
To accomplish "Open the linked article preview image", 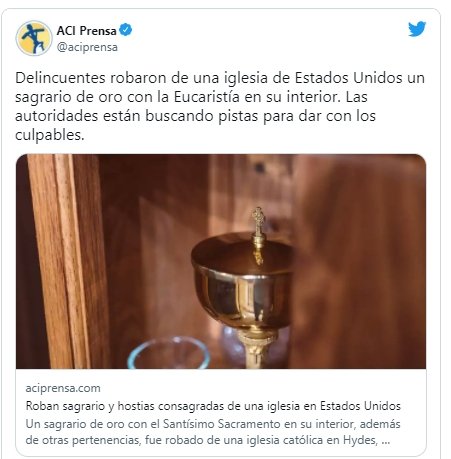I will tap(221, 261).
